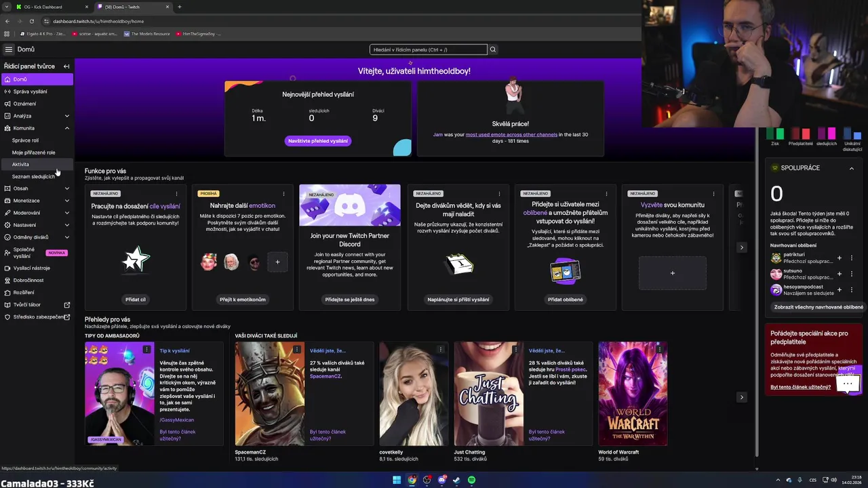Open covetkelly channel thumbnail
The image size is (868, 488).
point(414,394)
